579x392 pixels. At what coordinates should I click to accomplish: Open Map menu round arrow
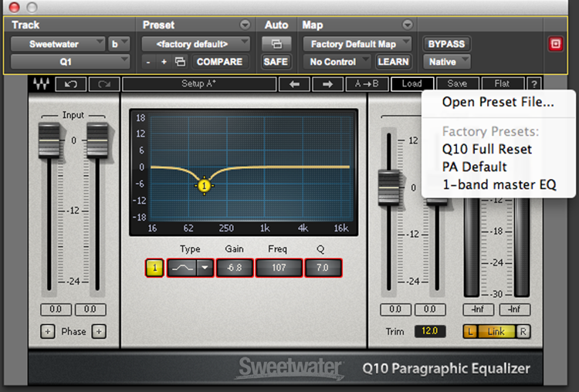pyautogui.click(x=408, y=25)
